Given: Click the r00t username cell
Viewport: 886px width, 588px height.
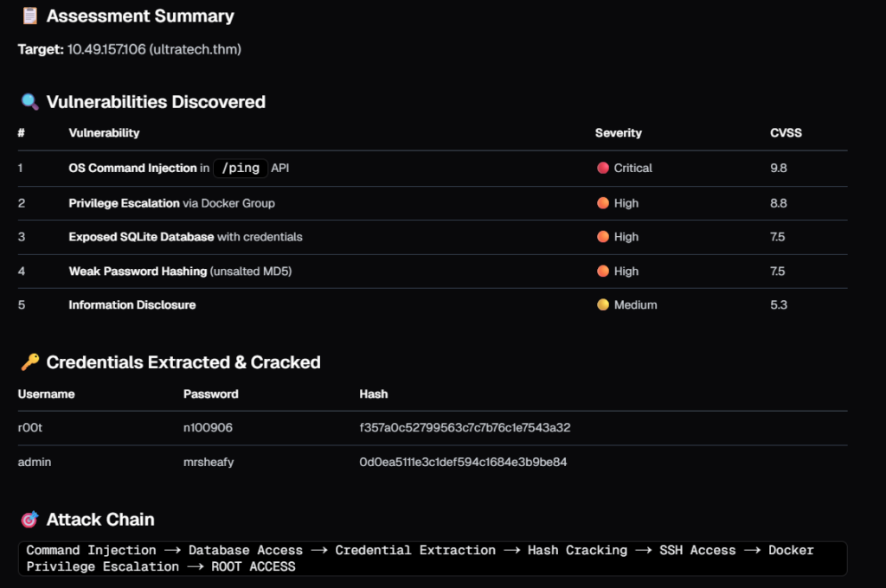Looking at the screenshot, I should 31,428.
